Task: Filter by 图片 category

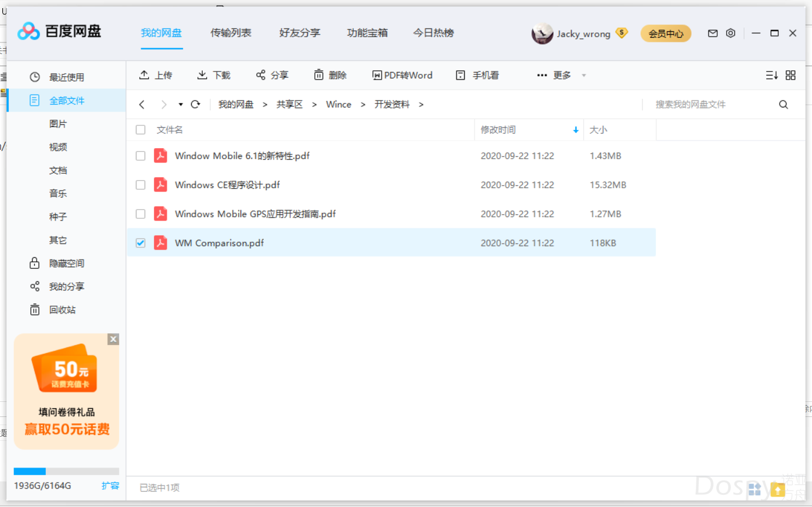Action: pyautogui.click(x=58, y=124)
